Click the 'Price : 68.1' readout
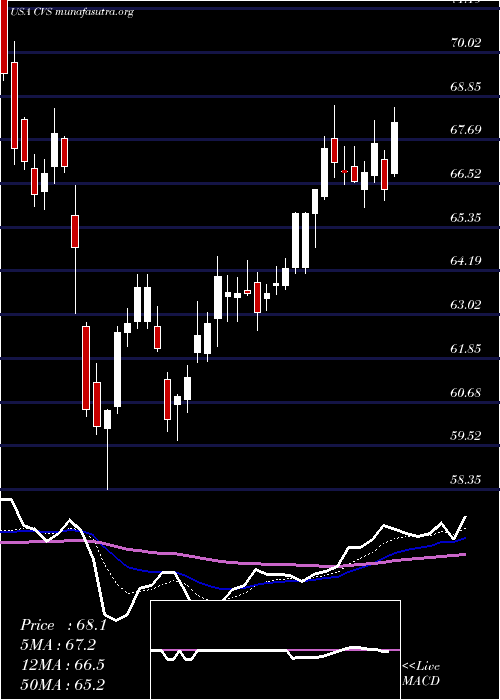 click(x=63, y=625)
